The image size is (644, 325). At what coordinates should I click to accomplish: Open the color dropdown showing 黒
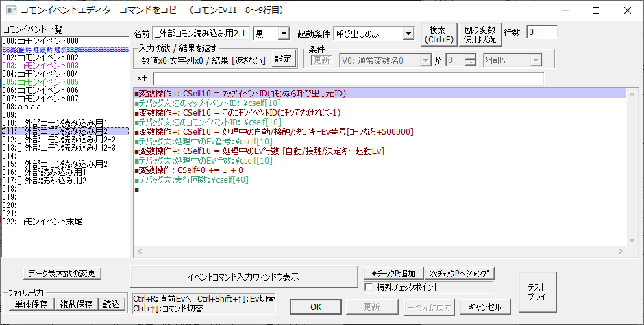tap(272, 34)
